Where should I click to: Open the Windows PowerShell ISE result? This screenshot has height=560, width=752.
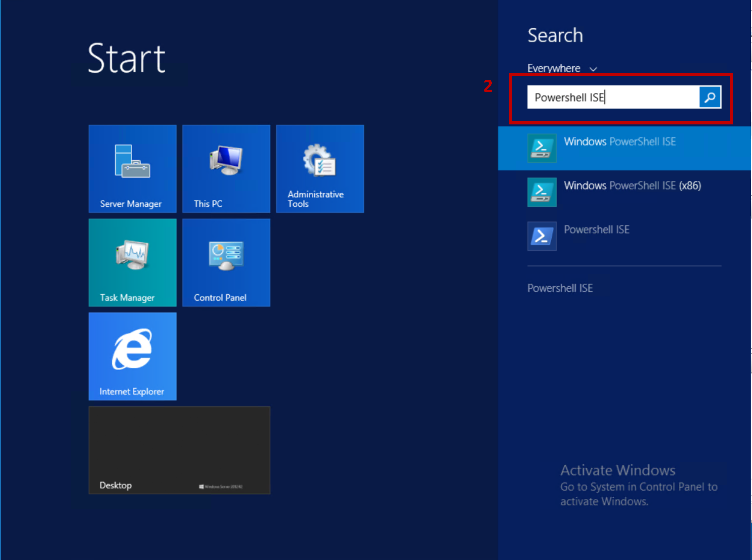click(x=624, y=148)
